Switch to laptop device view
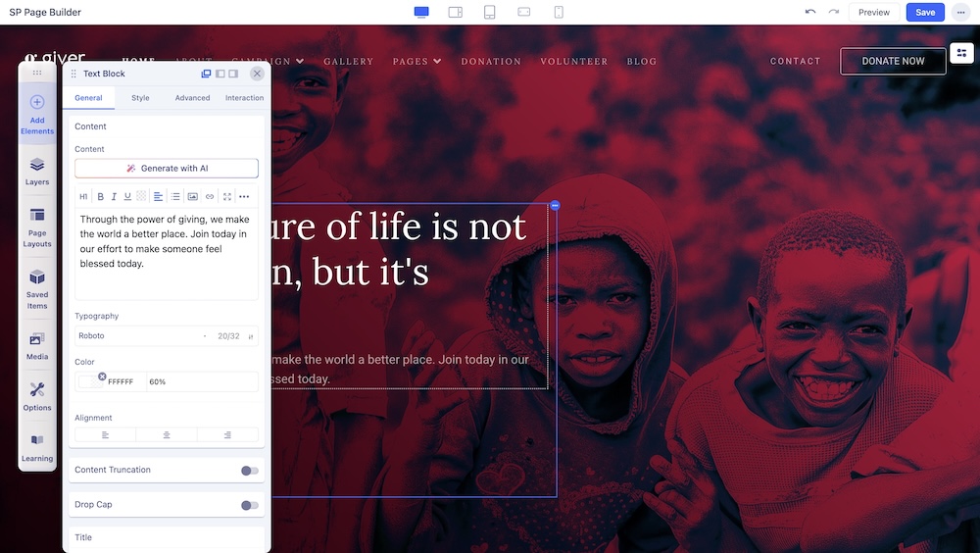The height and width of the screenshot is (553, 980). [455, 12]
